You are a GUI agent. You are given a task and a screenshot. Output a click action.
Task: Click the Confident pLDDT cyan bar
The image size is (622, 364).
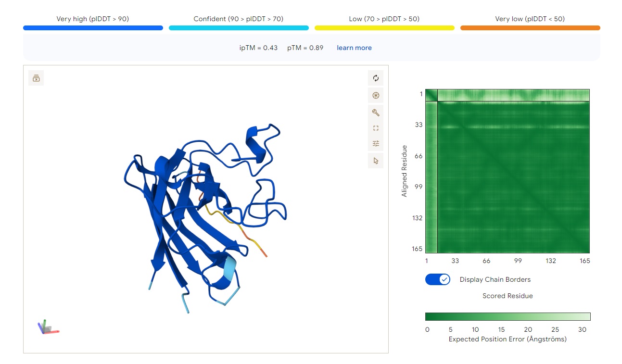tap(239, 28)
